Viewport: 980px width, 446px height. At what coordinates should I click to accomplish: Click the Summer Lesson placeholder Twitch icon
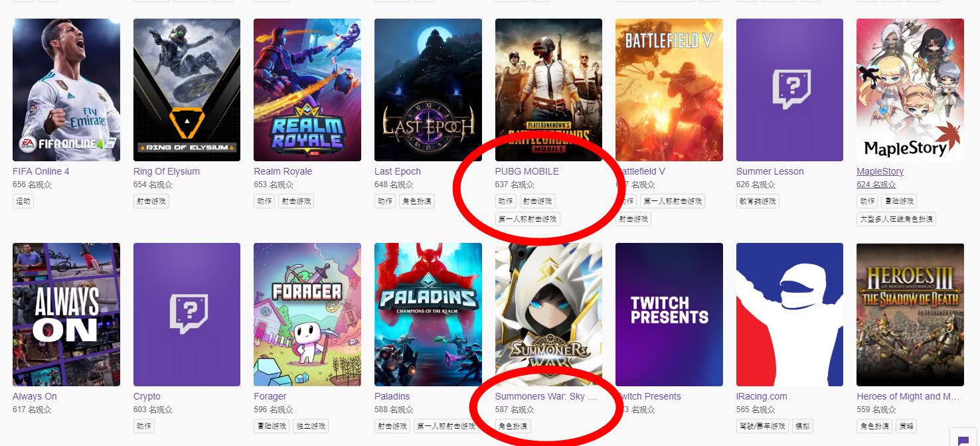point(791,89)
